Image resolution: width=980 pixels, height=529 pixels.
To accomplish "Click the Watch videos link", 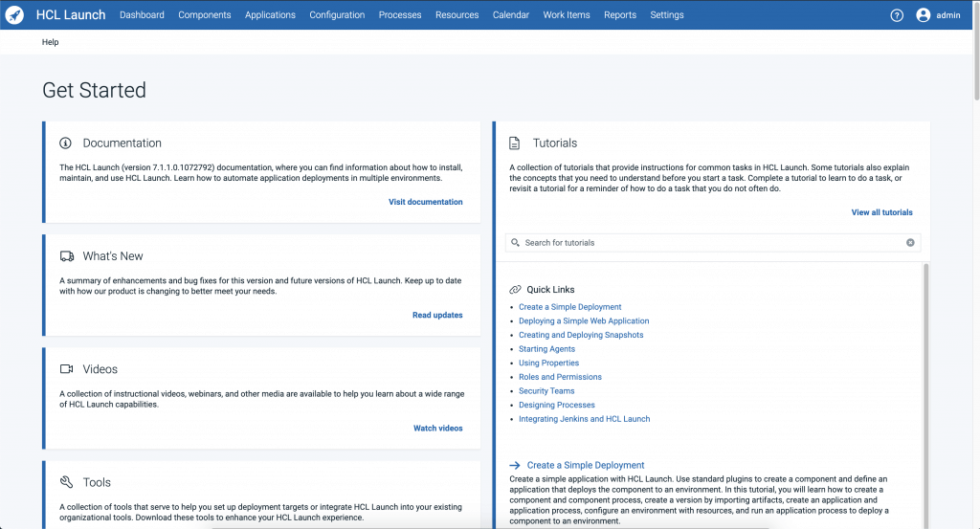I will 437,428.
